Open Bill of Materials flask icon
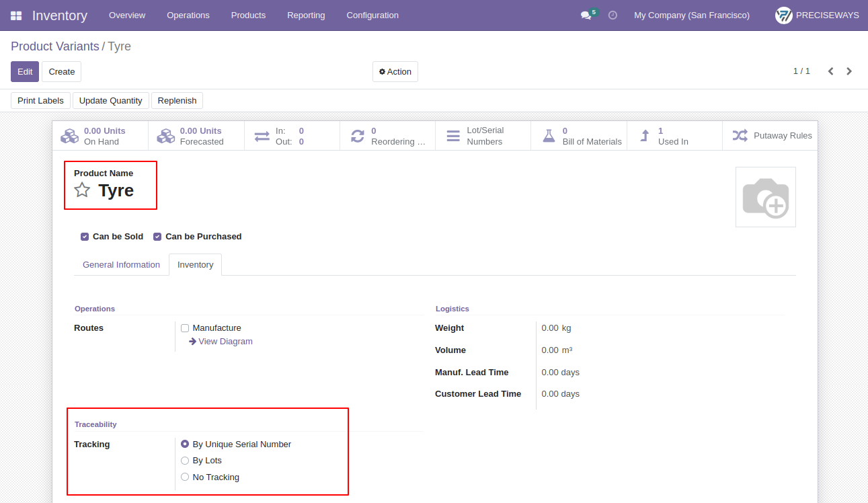This screenshot has height=503, width=868. tap(549, 136)
